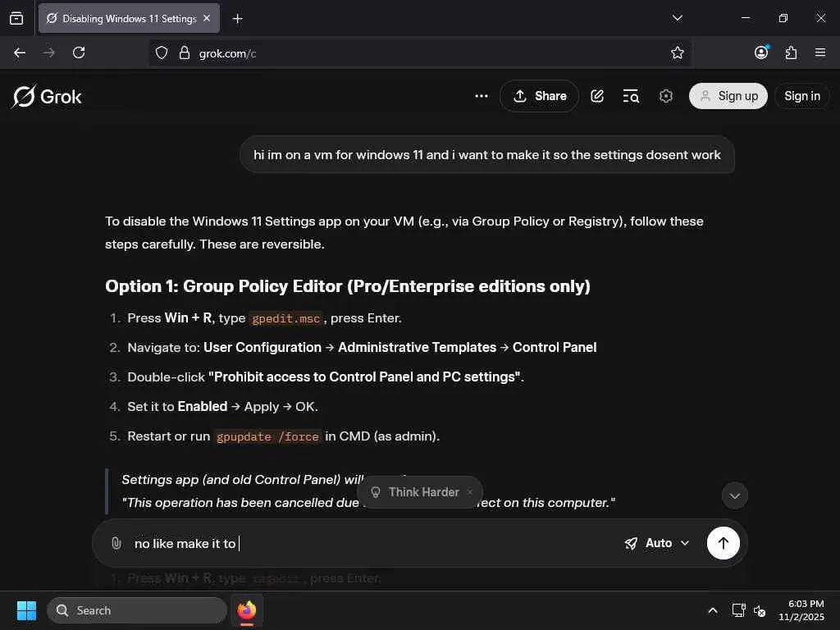The width and height of the screenshot is (840, 630).
Task: Click the network status tray icon
Action: click(x=739, y=610)
